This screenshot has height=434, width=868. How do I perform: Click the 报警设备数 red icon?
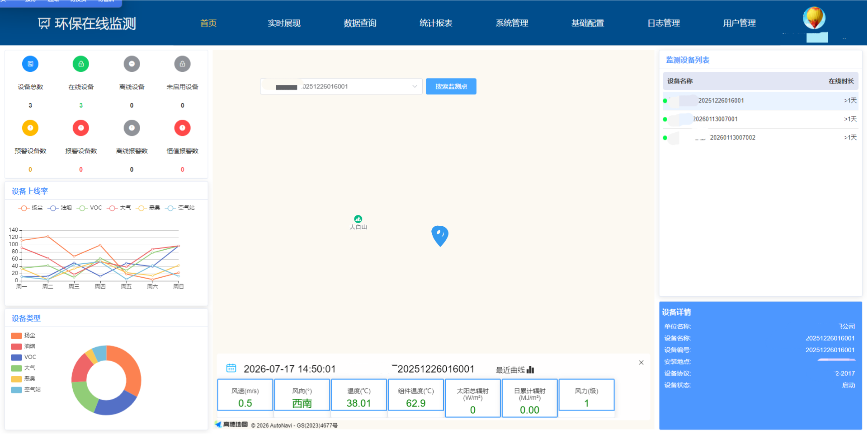point(81,128)
